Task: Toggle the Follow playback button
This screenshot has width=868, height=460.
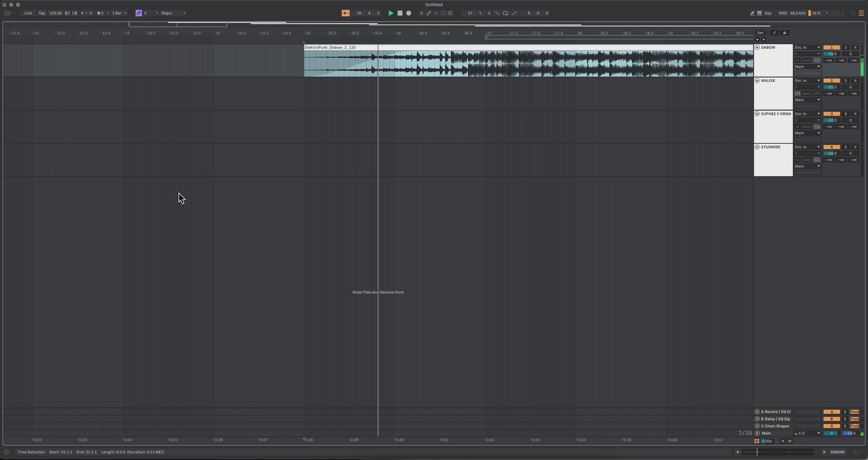Action: click(x=345, y=13)
